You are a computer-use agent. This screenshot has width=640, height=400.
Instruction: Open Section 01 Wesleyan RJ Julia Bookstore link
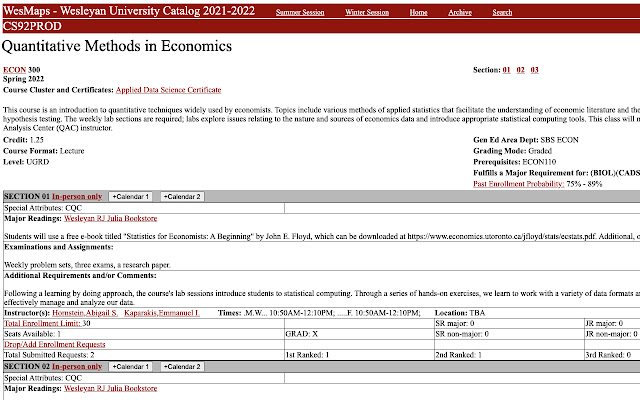(111, 218)
